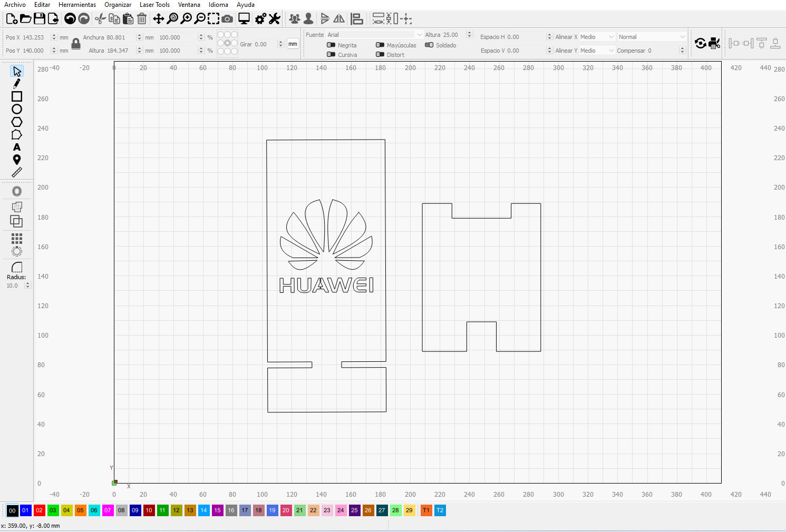Select the Create text A tool
The image size is (786, 532).
pos(17,147)
